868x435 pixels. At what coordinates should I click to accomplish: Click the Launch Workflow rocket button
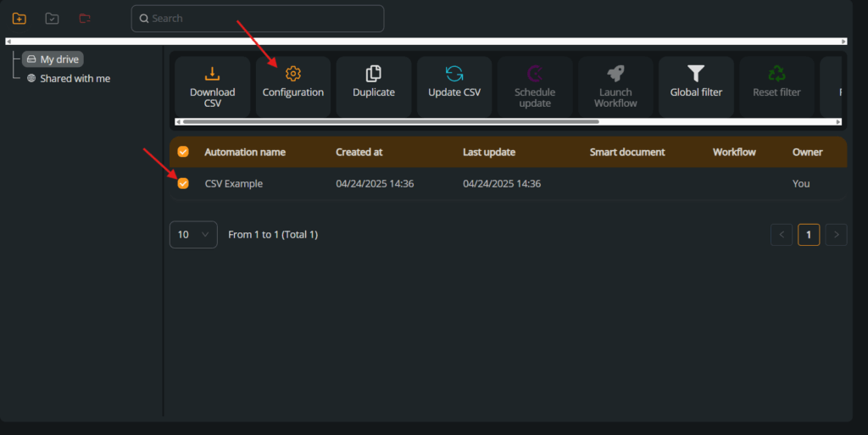click(x=615, y=86)
